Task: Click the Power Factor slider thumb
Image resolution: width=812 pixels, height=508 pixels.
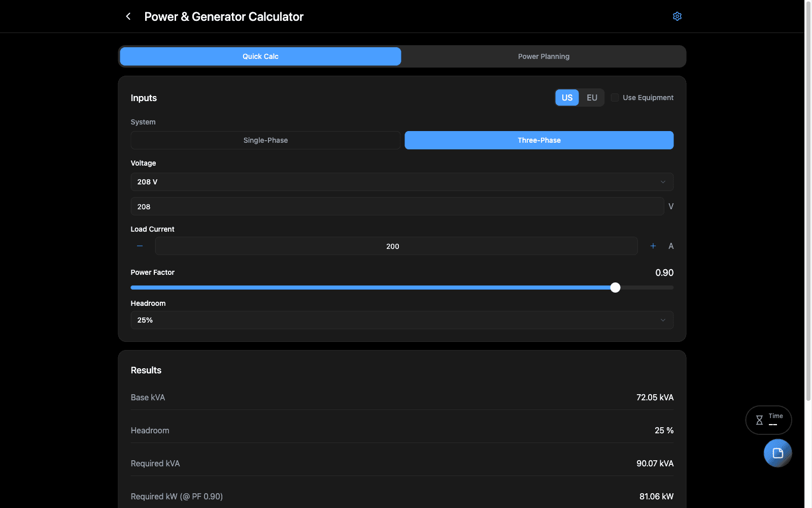Action: pos(615,288)
